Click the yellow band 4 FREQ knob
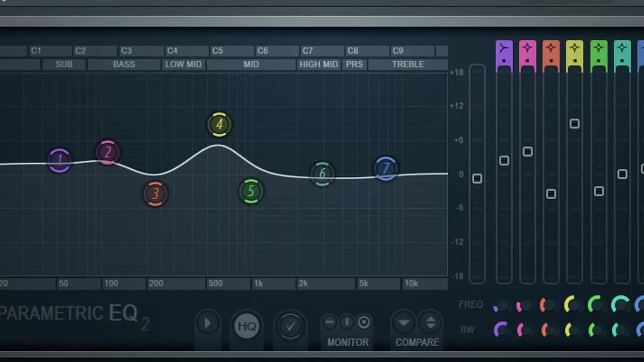Screen dimensions: 644x362 pos(572,305)
